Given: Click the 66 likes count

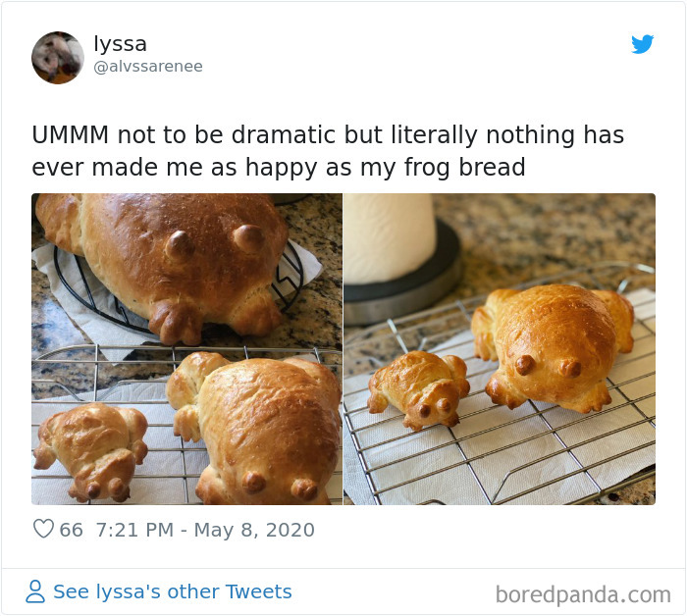Looking at the screenshot, I should pos(71,530).
